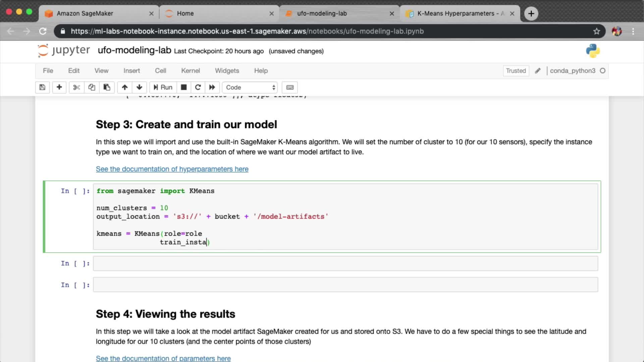Open the command palette keyboard icon

tap(290, 87)
